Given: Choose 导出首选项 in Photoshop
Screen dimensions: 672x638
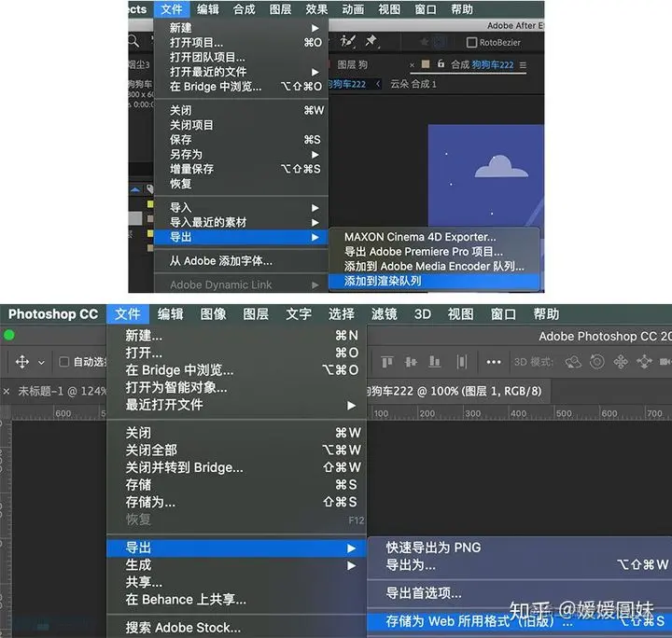Looking at the screenshot, I should click(x=519, y=593).
